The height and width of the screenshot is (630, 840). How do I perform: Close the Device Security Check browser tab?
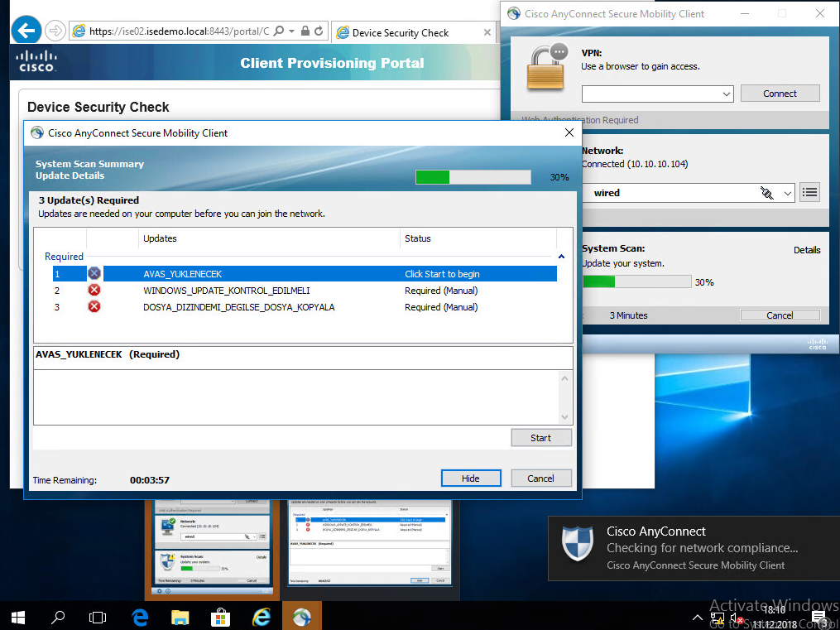pyautogui.click(x=487, y=32)
